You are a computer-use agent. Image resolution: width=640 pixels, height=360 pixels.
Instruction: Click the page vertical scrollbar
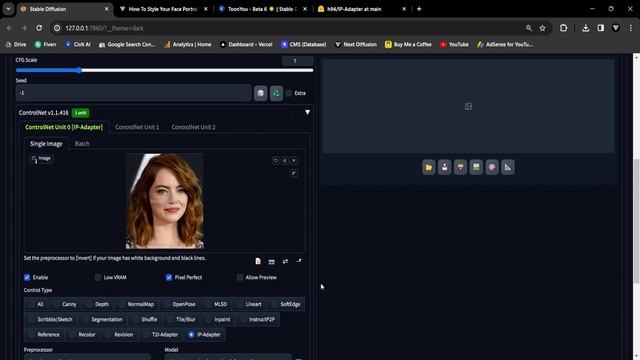[636, 220]
